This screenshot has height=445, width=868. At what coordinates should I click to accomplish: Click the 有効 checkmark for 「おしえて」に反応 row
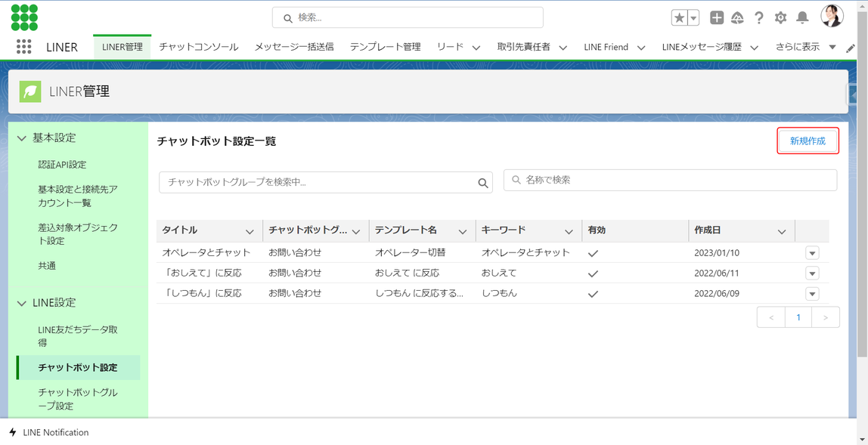594,273
